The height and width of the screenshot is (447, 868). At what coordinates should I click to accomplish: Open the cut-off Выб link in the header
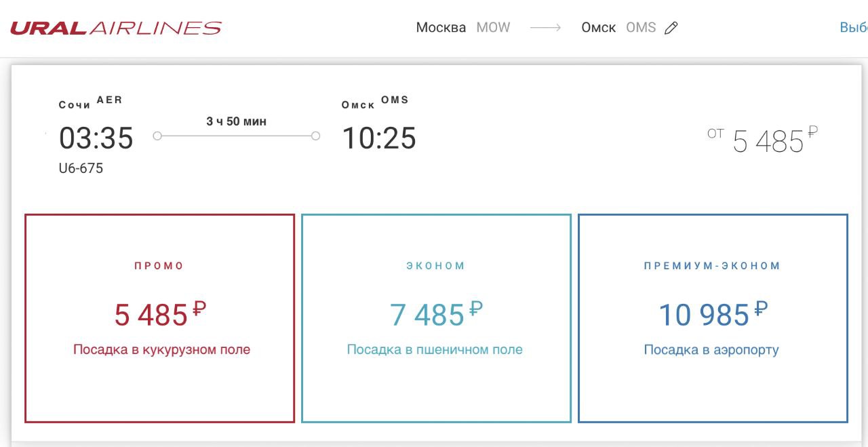(x=854, y=28)
